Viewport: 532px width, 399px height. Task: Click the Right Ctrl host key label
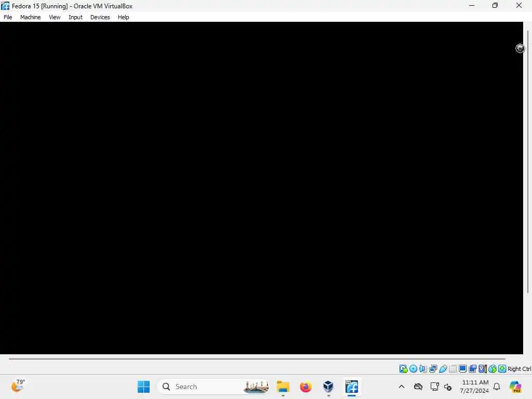click(519, 369)
